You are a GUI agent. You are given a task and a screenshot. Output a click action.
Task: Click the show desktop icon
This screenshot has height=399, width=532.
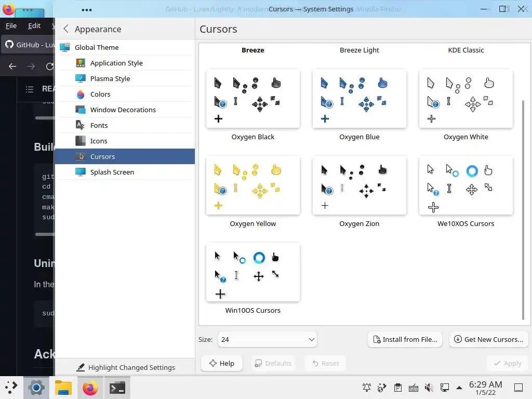[518, 388]
